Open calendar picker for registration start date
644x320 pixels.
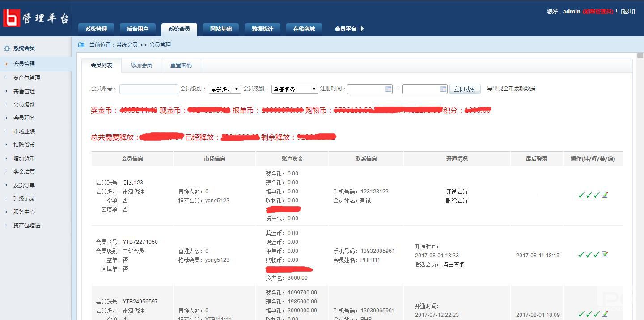click(388, 89)
